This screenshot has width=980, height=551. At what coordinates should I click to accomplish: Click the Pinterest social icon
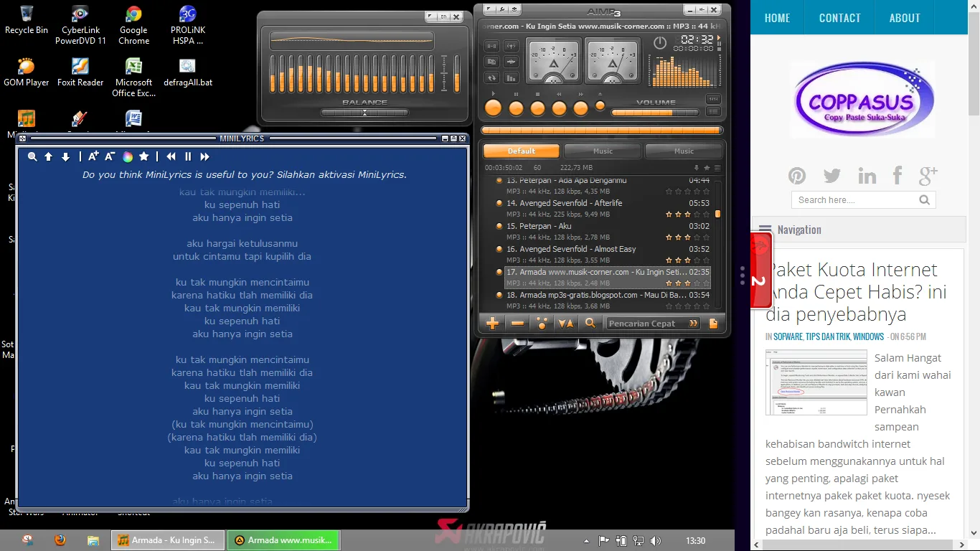(797, 176)
